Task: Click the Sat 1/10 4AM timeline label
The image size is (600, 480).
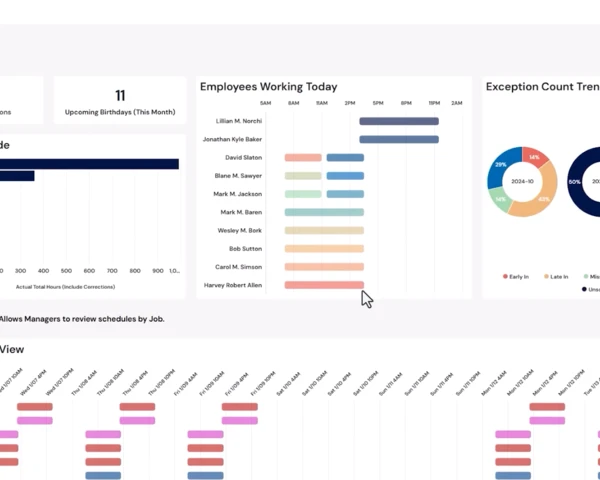Action: (x=289, y=382)
